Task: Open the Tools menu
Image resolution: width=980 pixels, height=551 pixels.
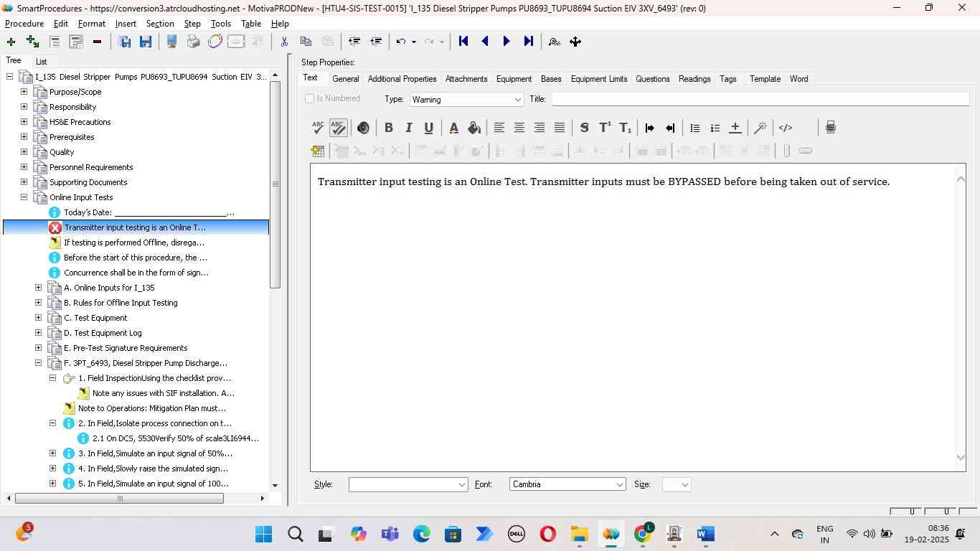Action: tap(221, 24)
